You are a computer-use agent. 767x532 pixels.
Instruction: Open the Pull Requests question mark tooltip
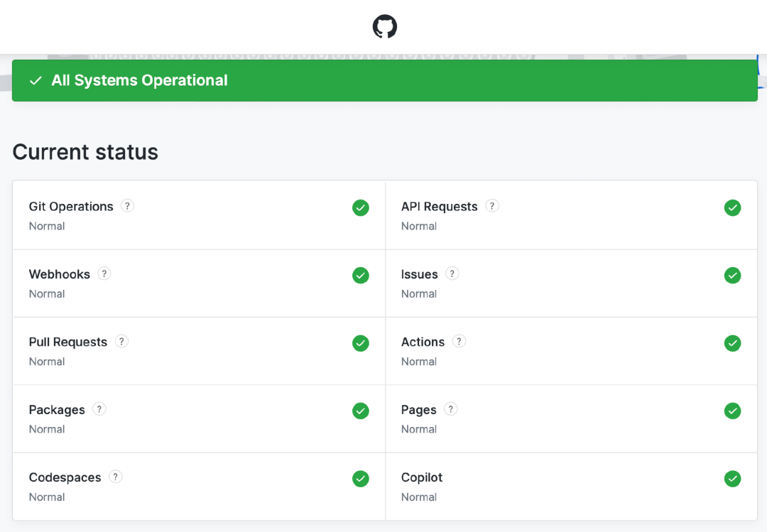point(121,341)
